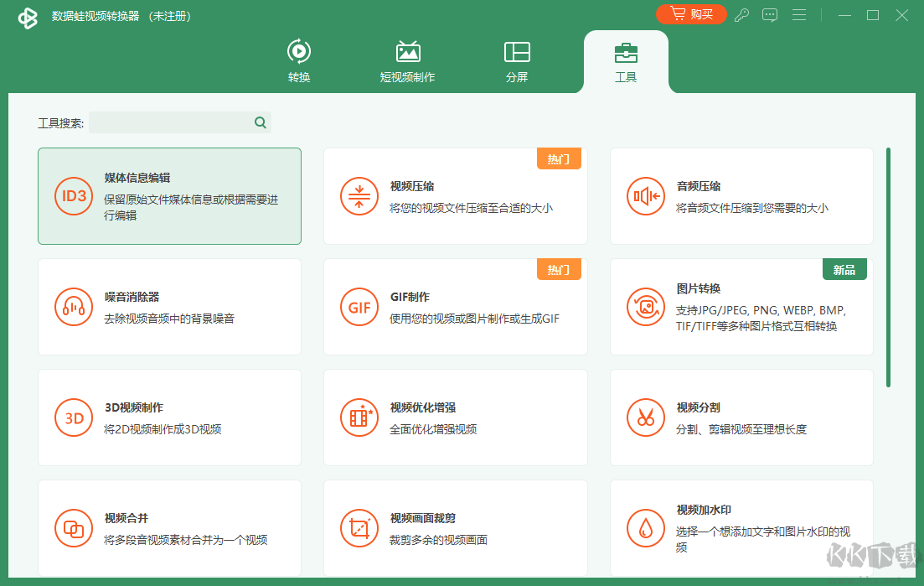Open the 视频压缩 compression tool
The width and height of the screenshot is (924, 586).
click(x=455, y=195)
